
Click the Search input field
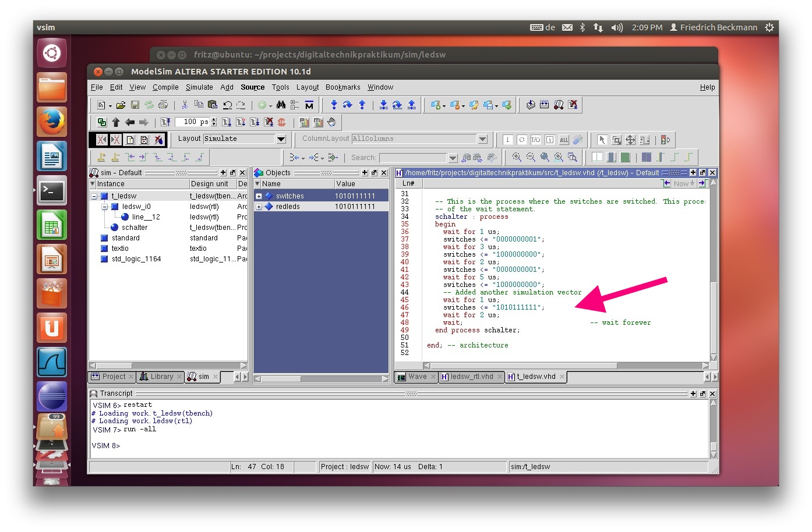[x=413, y=158]
